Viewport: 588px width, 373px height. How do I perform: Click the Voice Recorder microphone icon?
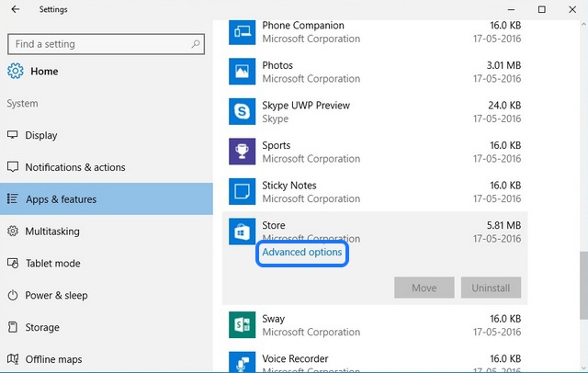coord(243,362)
